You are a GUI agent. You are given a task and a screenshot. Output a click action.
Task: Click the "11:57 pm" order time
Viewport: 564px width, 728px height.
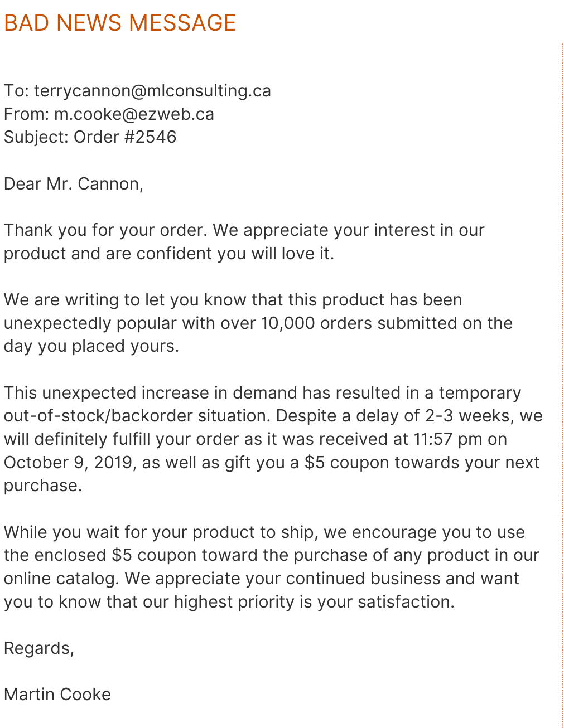448,439
